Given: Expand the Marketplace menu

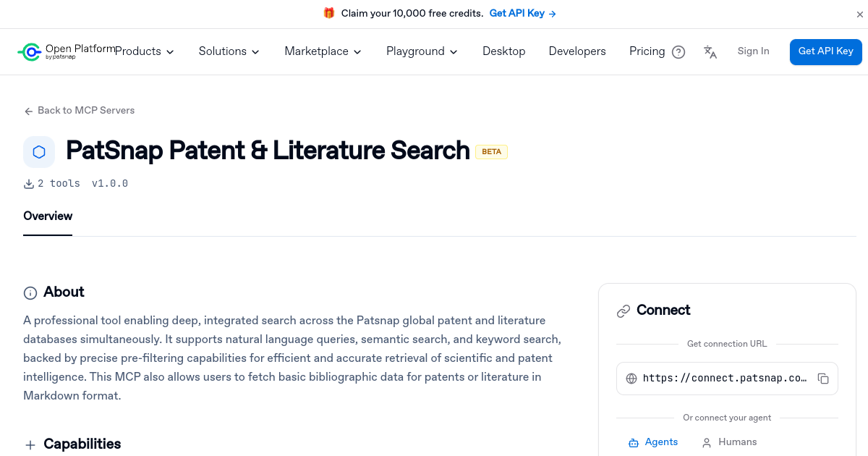Looking at the screenshot, I should (323, 51).
